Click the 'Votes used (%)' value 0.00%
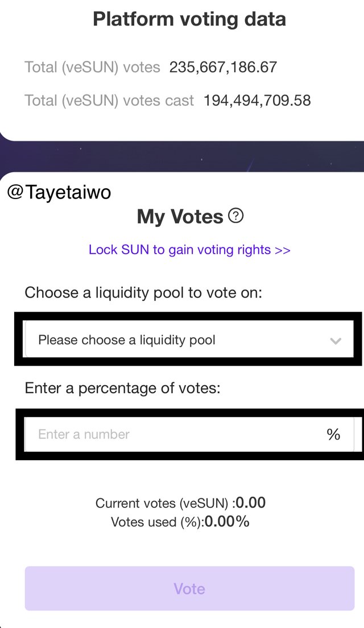Screen dimensions: 364x628 click(226, 522)
